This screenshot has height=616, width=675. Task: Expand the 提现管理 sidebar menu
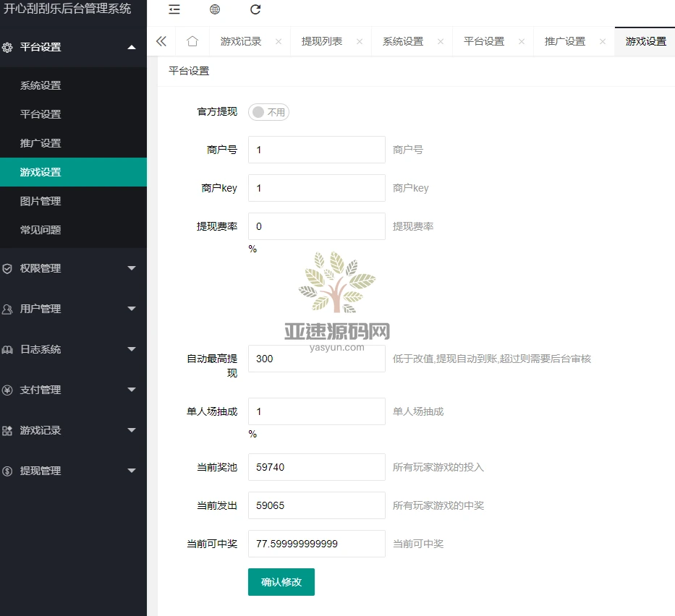[x=72, y=471]
